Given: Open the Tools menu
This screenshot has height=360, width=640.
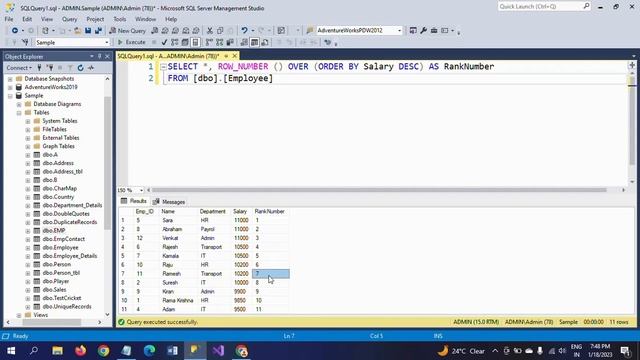Looking at the screenshot, I should (x=120, y=19).
